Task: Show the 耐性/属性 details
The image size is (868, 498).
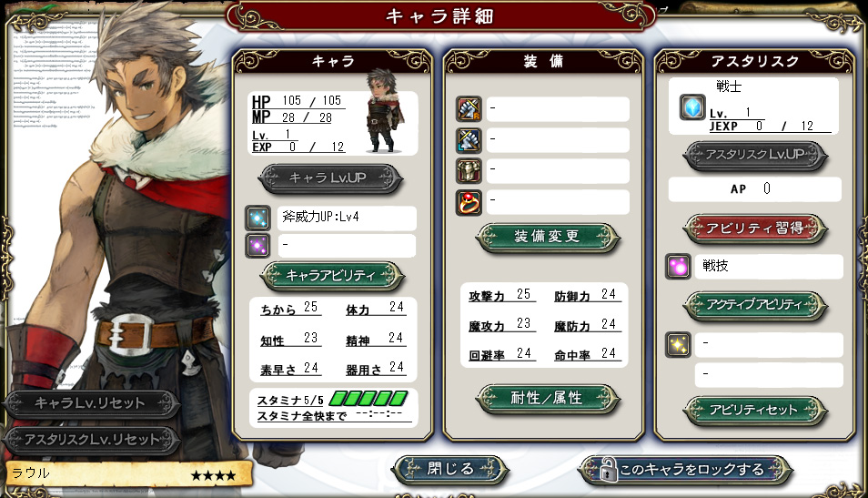Action: [548, 398]
